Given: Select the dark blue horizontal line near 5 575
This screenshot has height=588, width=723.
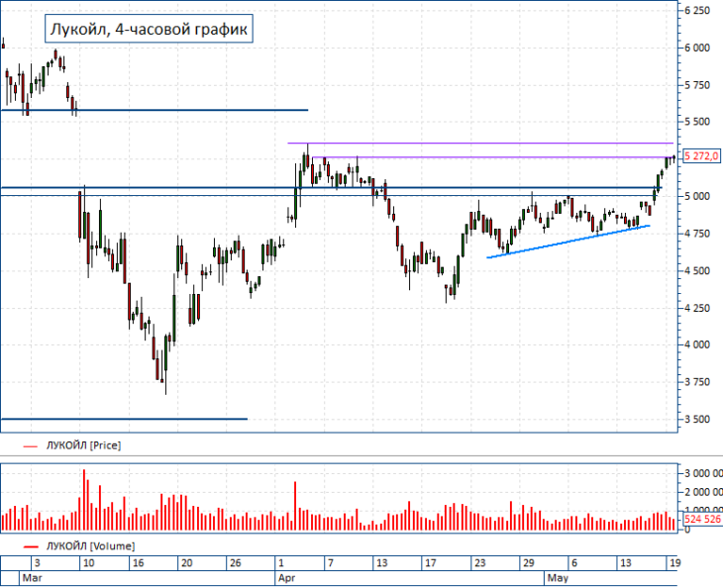Looking at the screenshot, I should click(x=155, y=110).
